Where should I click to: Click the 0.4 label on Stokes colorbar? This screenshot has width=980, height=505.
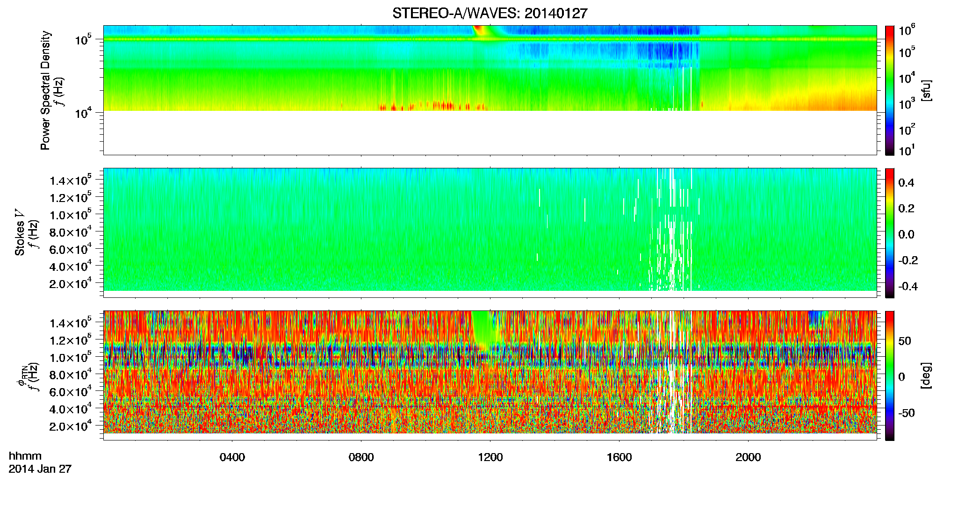(x=906, y=183)
